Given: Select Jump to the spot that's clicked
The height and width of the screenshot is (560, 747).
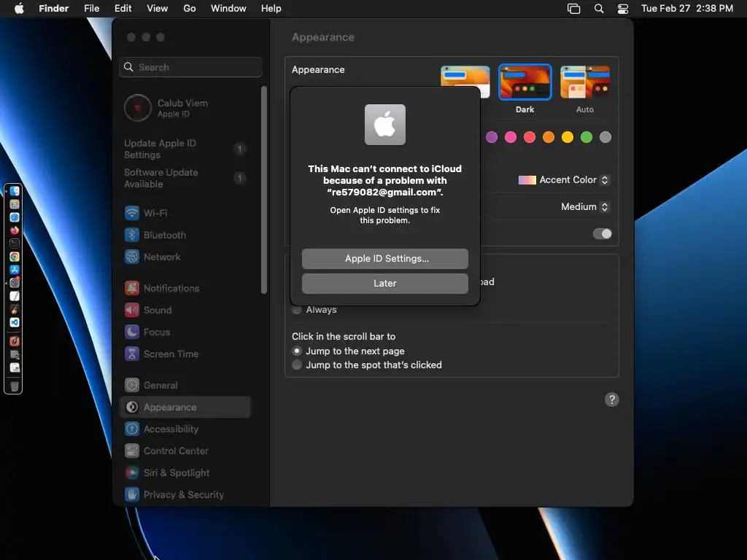Looking at the screenshot, I should click(x=297, y=365).
